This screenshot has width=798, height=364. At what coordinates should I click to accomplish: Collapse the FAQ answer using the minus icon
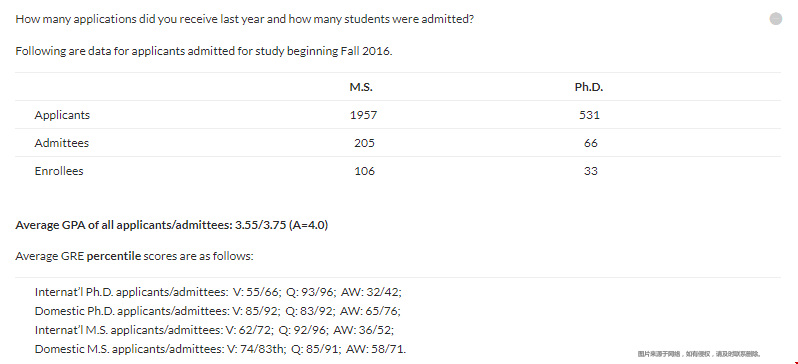pyautogui.click(x=776, y=19)
